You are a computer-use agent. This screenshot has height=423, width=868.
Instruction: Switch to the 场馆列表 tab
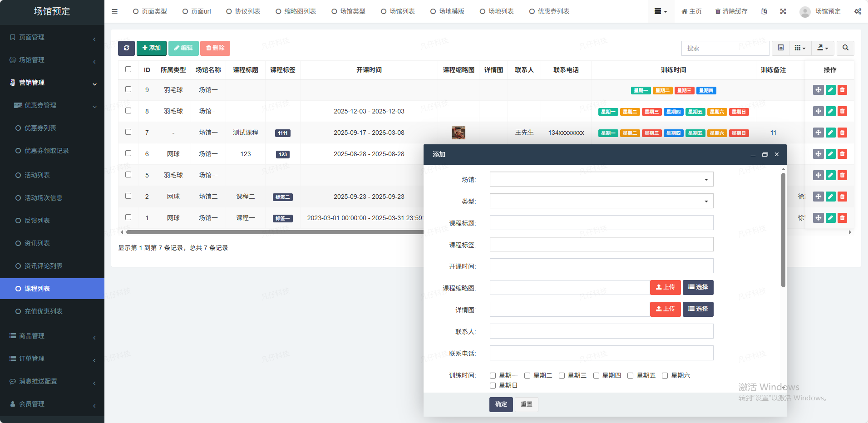398,11
